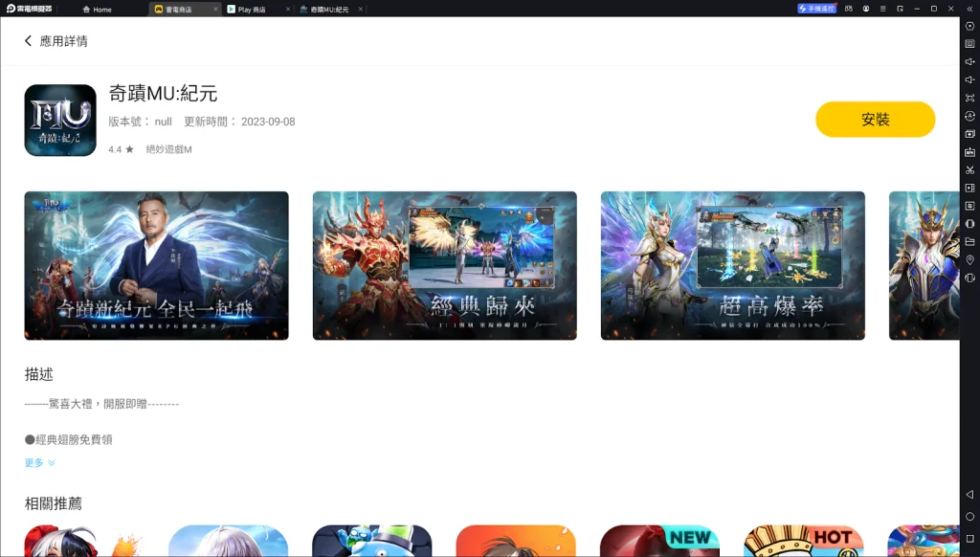Click the 奇蹟MU:紀元 app icon
The width and height of the screenshot is (980, 557).
pyautogui.click(x=60, y=120)
